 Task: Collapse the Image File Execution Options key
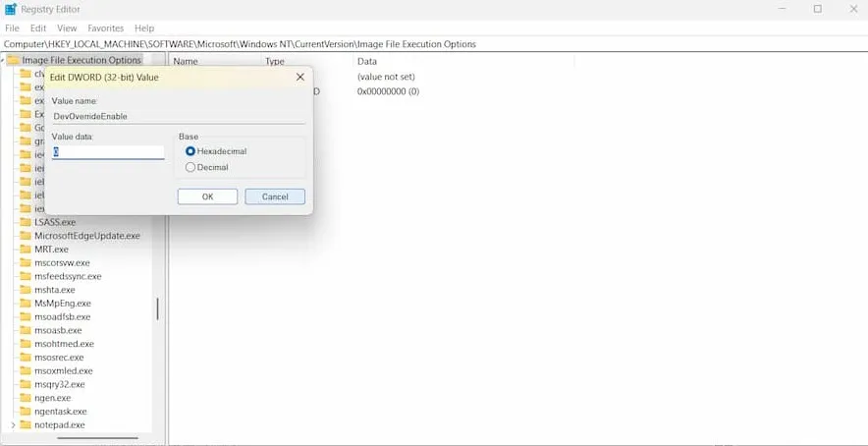2,60
